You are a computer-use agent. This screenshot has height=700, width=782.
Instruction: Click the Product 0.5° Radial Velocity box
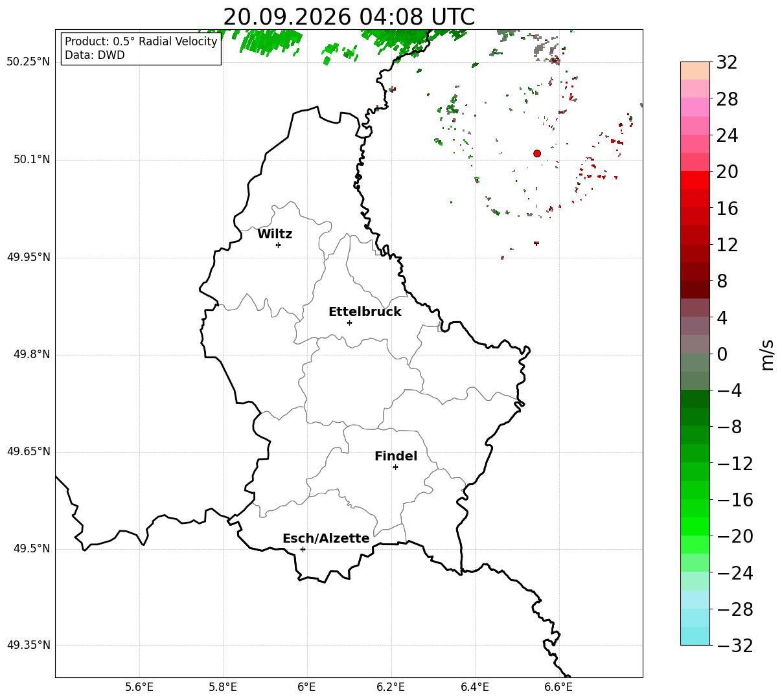tap(141, 49)
